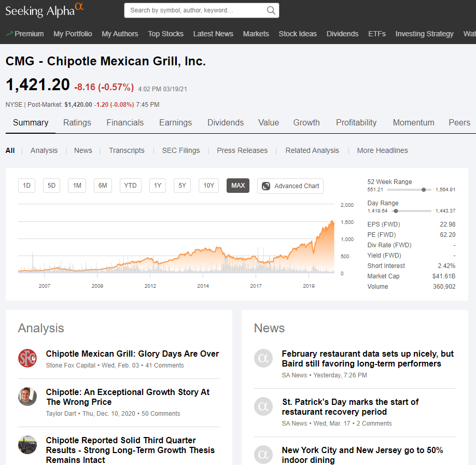The height and width of the screenshot is (465, 476).
Task: Open More Headlines filter
Action: point(383,150)
